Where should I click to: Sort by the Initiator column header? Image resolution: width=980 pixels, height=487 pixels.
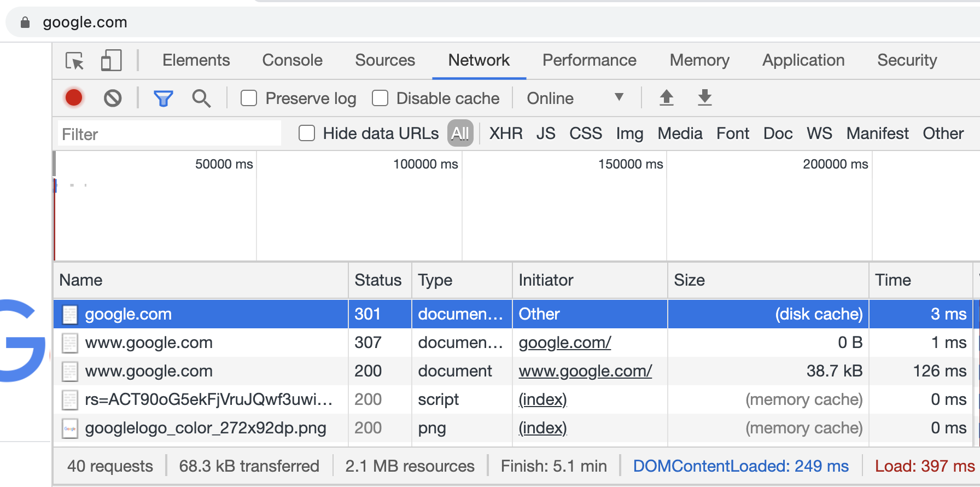pyautogui.click(x=590, y=280)
